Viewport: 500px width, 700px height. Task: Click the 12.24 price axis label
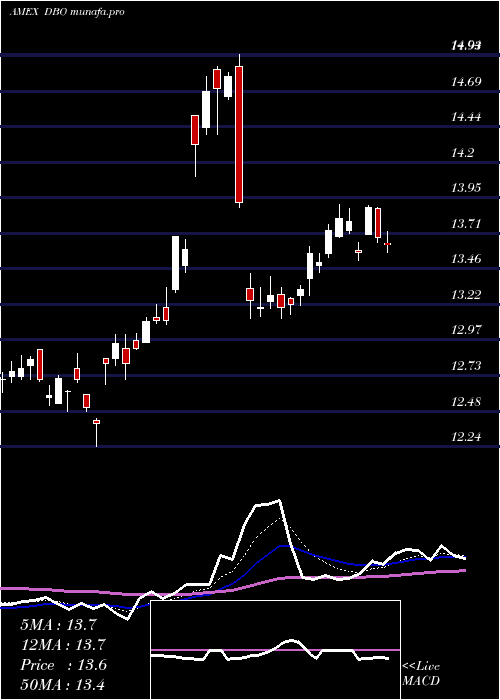(466, 436)
